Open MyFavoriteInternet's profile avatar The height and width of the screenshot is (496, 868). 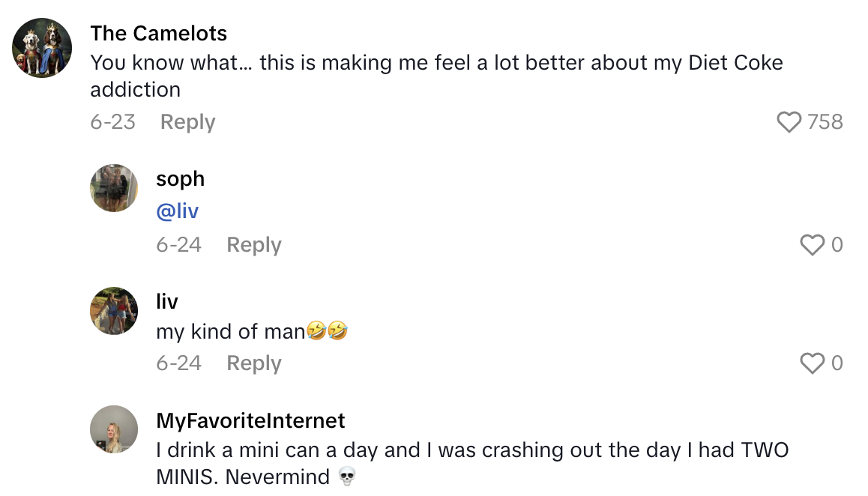114,429
